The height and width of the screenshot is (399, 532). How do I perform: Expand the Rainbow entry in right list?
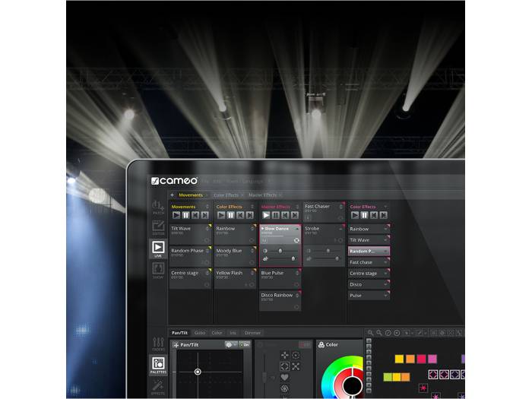point(385,229)
